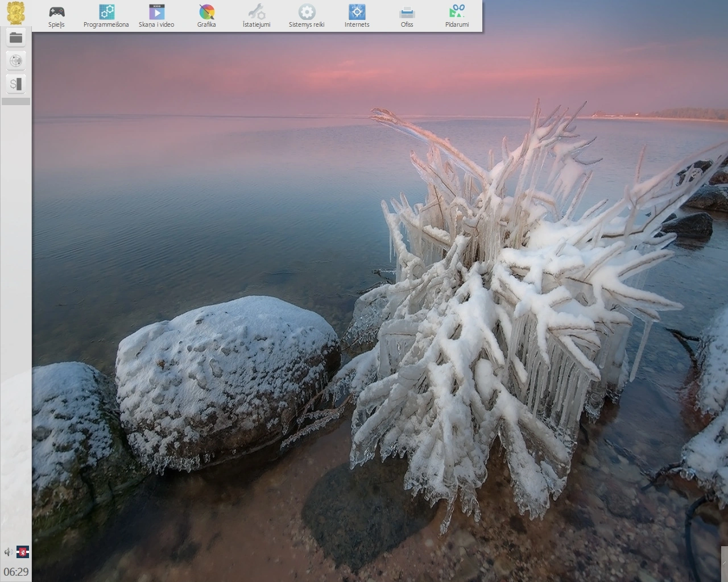Open the Pidarumi accessories category
The width and height of the screenshot is (728, 582).
pos(457,16)
